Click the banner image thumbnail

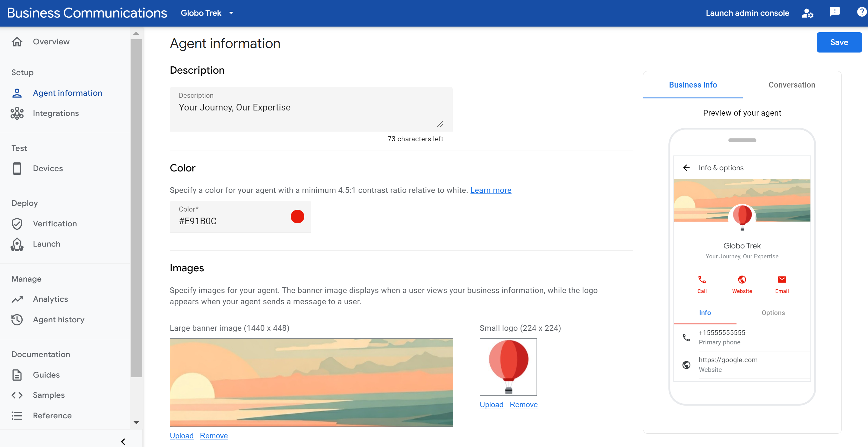[312, 383]
